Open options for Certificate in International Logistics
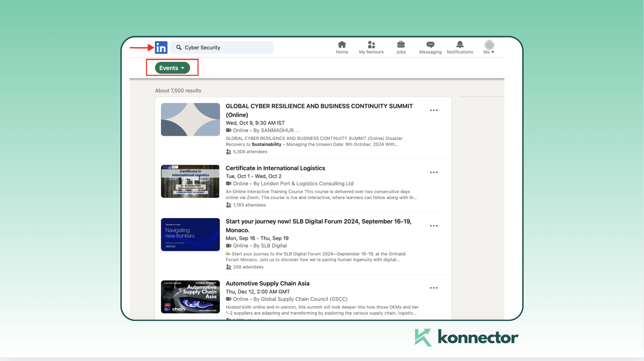This screenshot has width=644, height=361. [x=433, y=172]
